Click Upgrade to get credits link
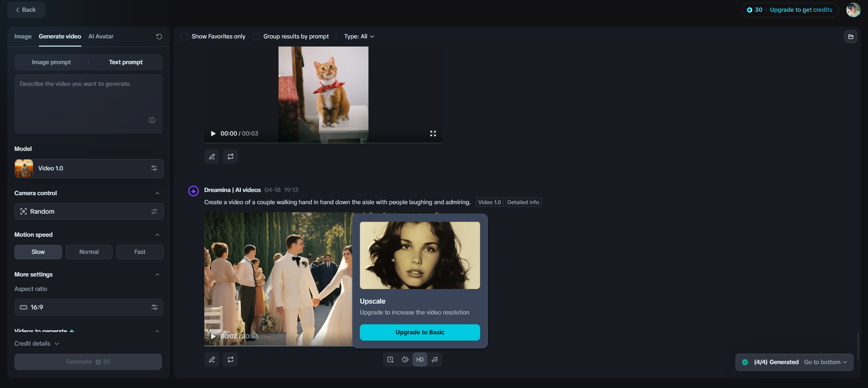The width and height of the screenshot is (868, 388). click(x=801, y=10)
